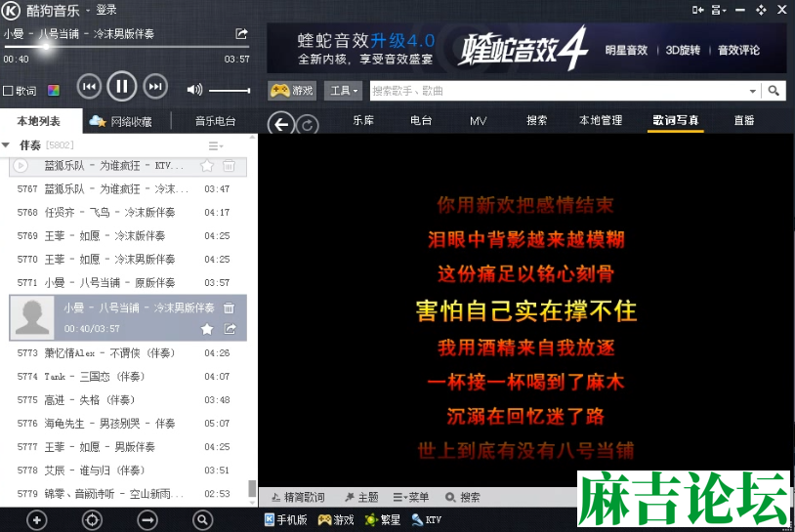Open the 音效评论 link
Screen dimensions: 795x532
(x=738, y=50)
